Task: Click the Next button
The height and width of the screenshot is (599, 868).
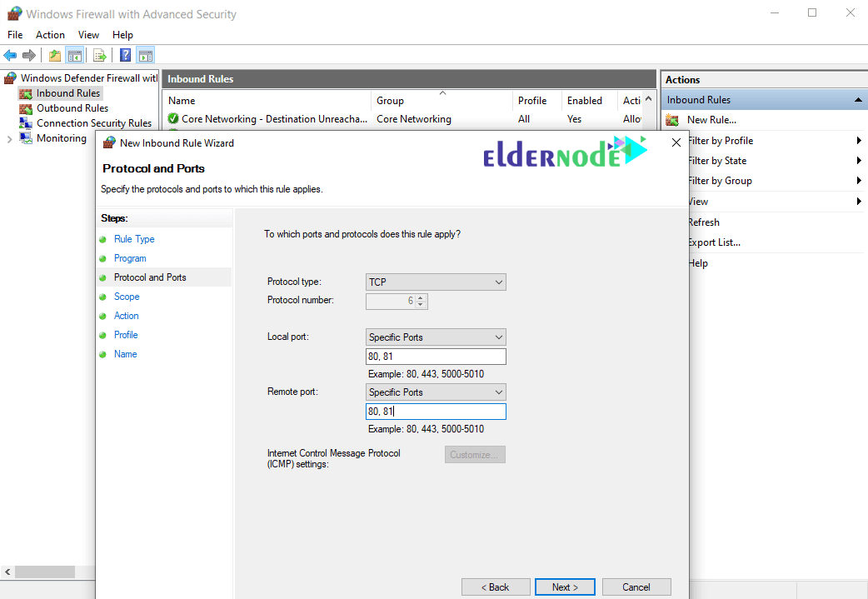Action: coord(565,587)
